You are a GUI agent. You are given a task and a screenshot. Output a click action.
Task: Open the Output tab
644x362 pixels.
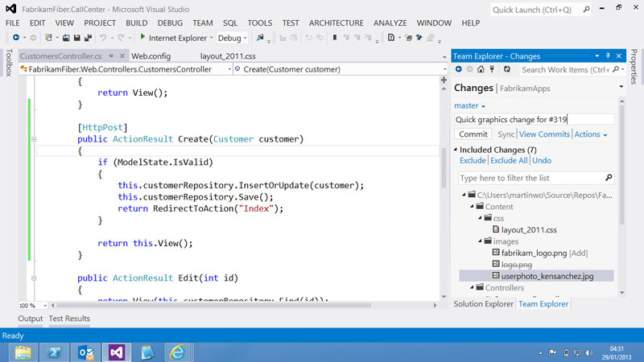[30, 319]
